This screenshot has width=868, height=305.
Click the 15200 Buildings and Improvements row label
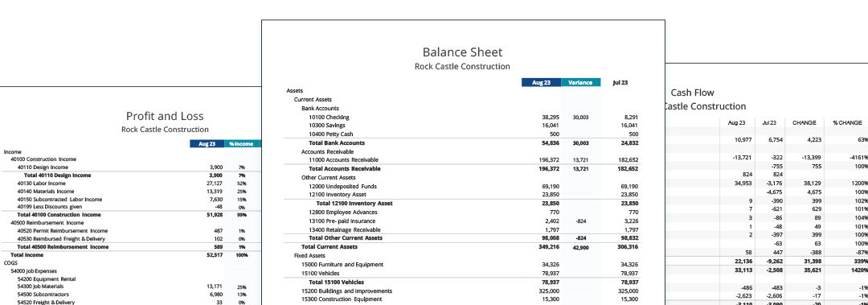pos(346,291)
